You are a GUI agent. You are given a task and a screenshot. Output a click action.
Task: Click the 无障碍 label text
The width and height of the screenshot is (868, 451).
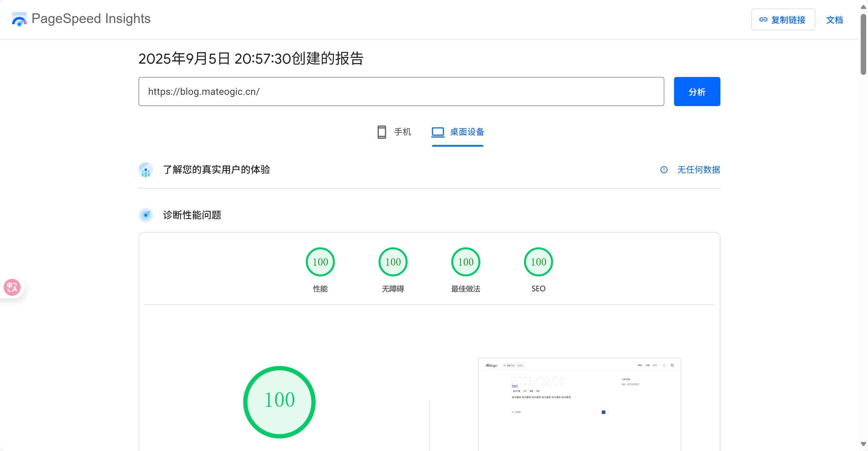(392, 289)
